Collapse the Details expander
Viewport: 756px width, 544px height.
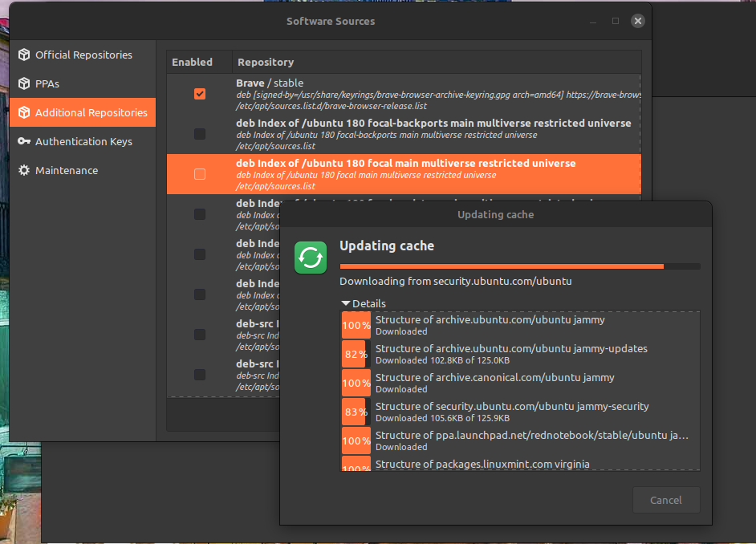(x=364, y=303)
